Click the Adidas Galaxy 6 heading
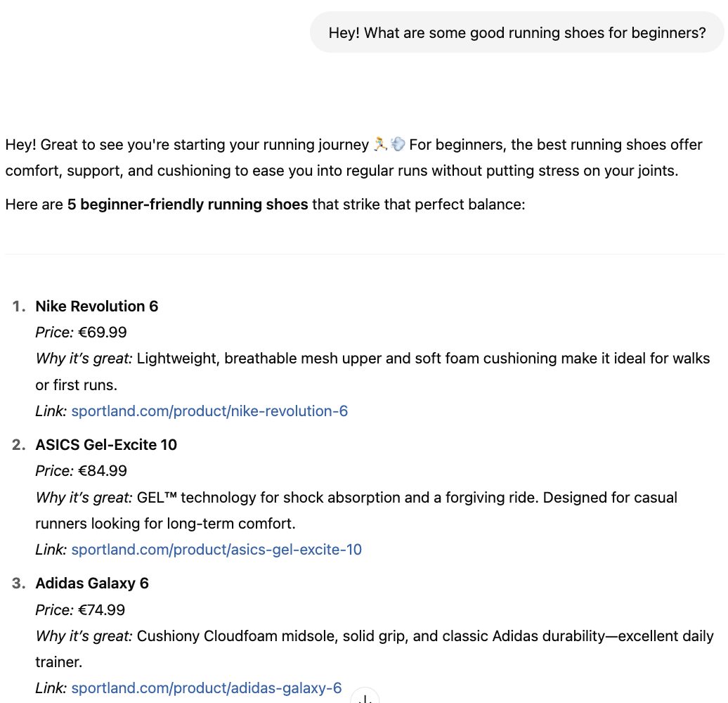The image size is (728, 703). click(x=92, y=583)
